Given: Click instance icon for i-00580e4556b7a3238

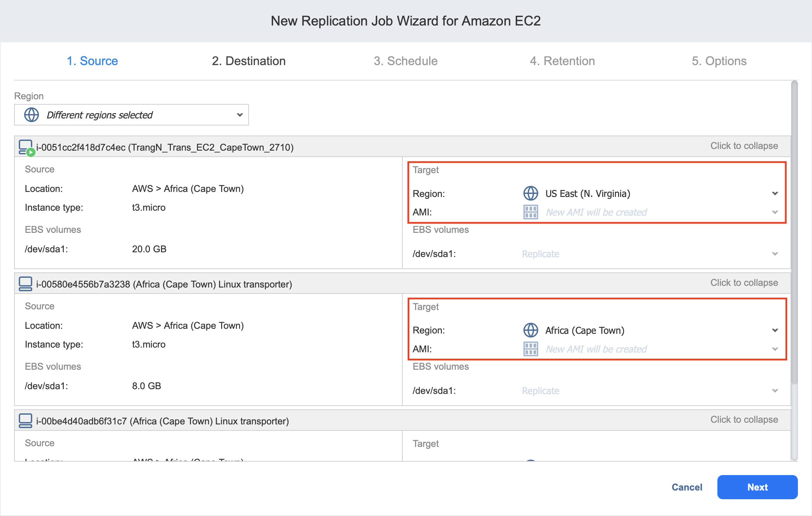Looking at the screenshot, I should 25,284.
